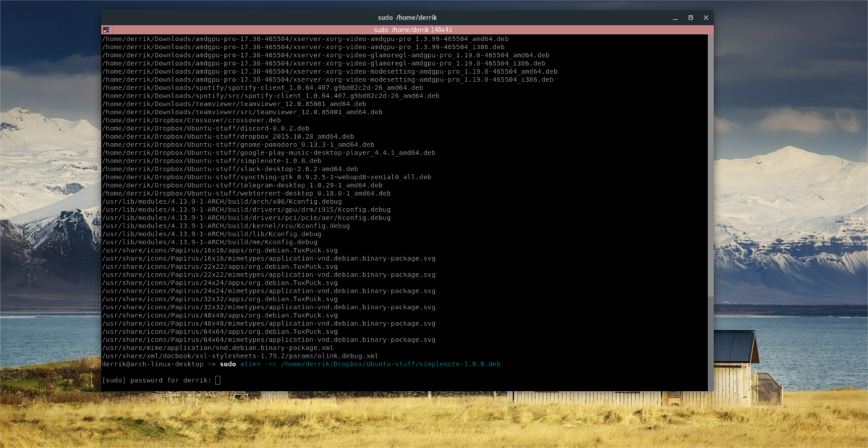Minimize the sudo /home/derrik terminal window
868x448 pixels.
(674, 17)
